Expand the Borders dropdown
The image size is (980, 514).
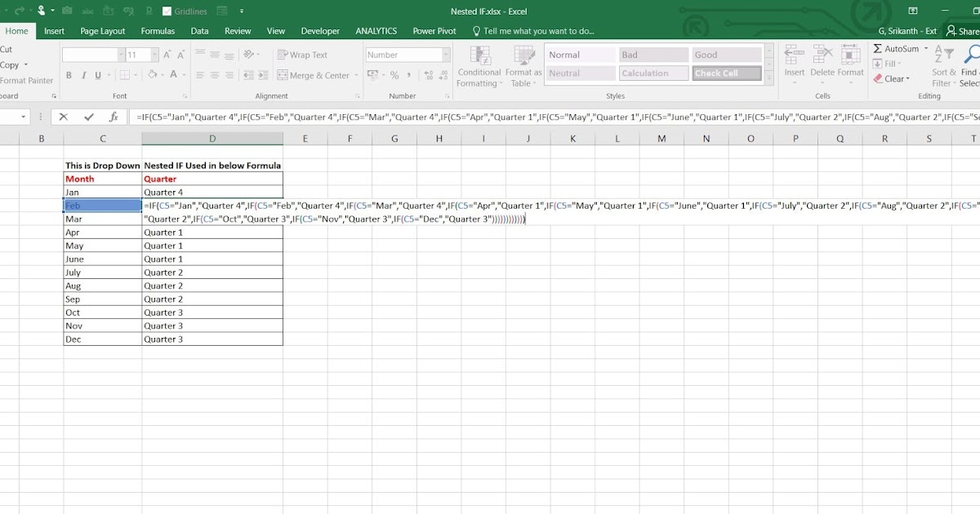click(x=136, y=75)
